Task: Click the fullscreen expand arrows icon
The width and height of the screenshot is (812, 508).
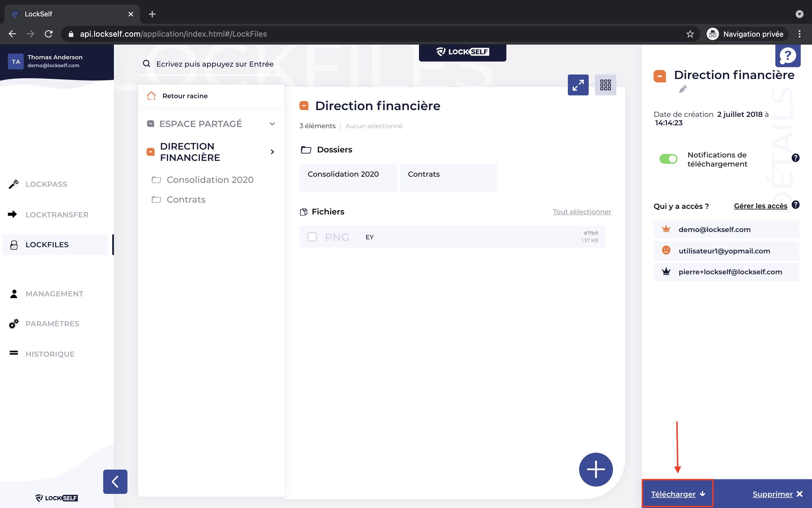Action: 578,85
